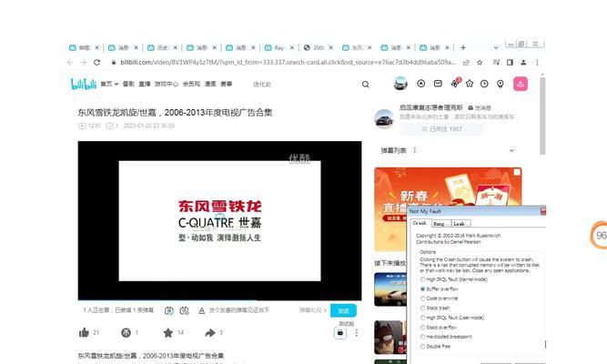The height and width of the screenshot is (364, 607).
Task: Open watch history clock icon in header
Action: click(x=484, y=84)
